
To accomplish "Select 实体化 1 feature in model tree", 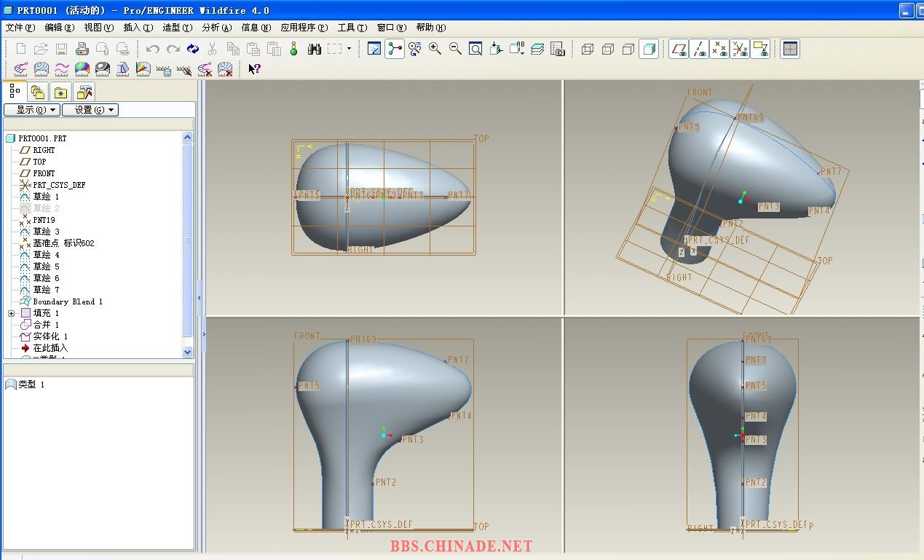I will [50, 336].
